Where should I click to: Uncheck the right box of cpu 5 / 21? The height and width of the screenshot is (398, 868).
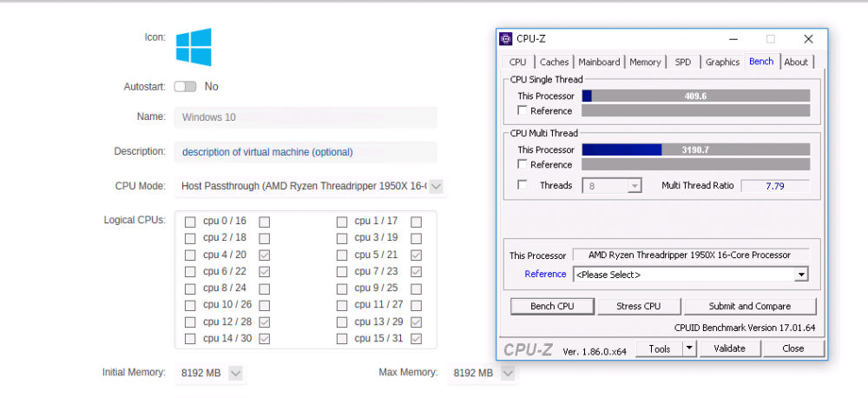[x=417, y=255]
